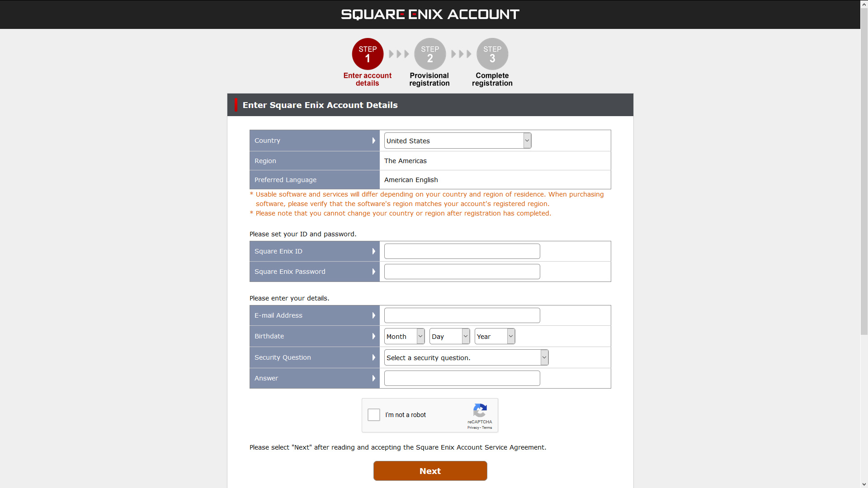Click the Birthdate field arrow icon
Viewport: 868px width, 488px height.
[x=374, y=336]
